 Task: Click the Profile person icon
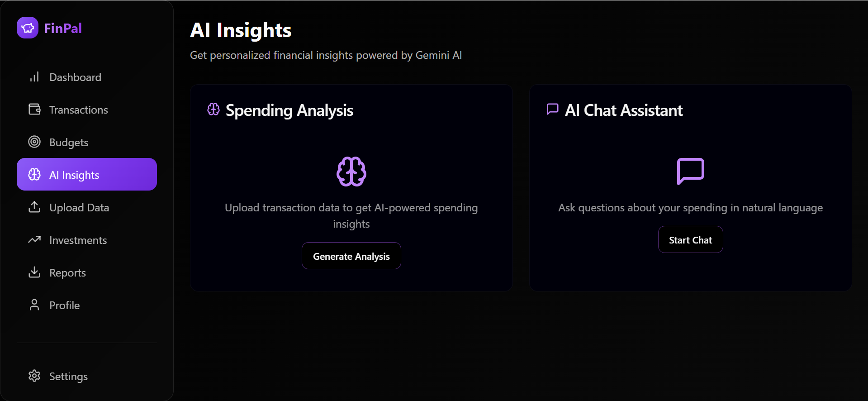(34, 305)
